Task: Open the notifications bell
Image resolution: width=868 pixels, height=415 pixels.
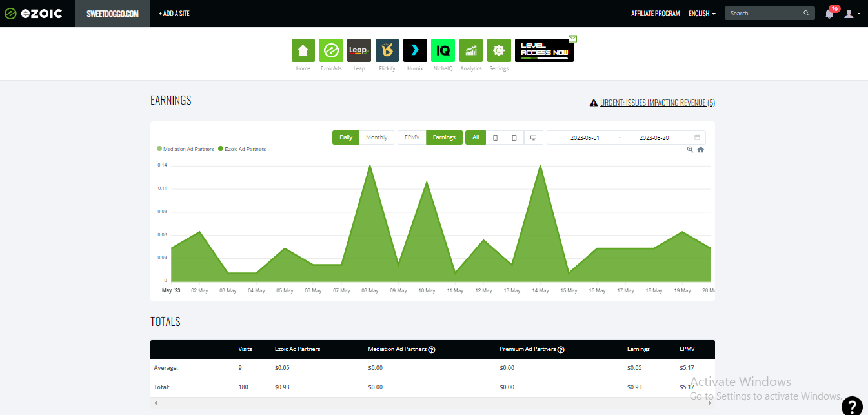Action: (829, 14)
